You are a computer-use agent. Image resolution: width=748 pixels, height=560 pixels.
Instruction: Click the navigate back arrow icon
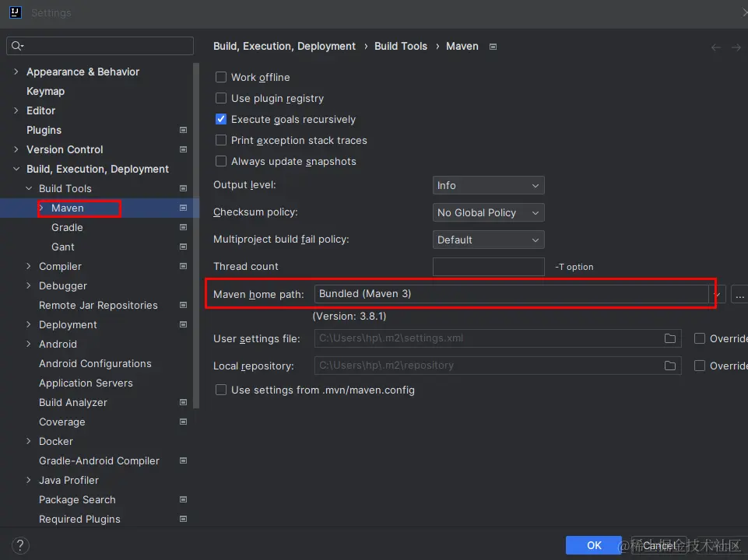[716, 47]
